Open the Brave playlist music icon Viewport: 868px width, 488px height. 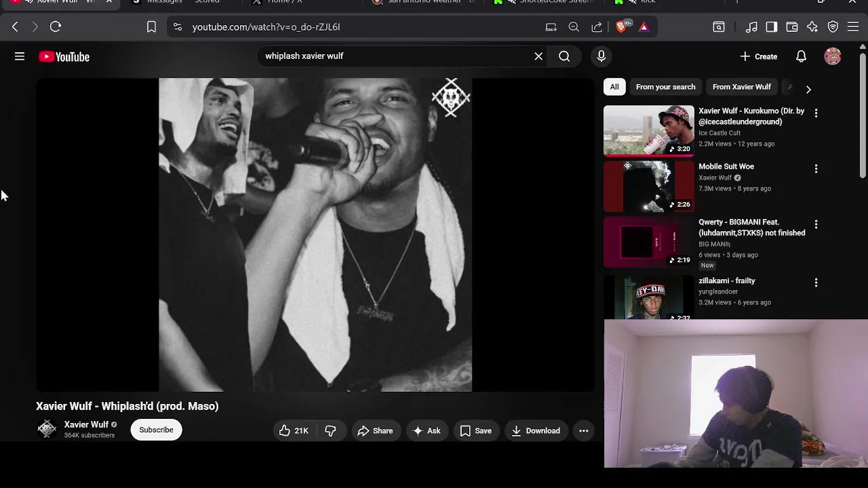[751, 27]
